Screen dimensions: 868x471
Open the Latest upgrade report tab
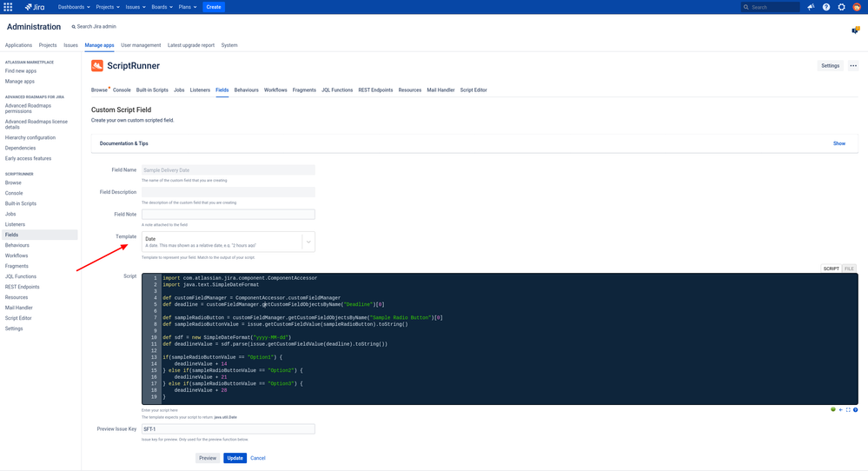pos(191,45)
